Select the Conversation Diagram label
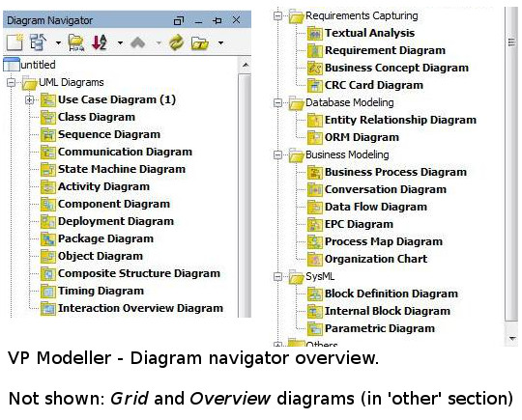522x420 pixels. tap(386, 189)
